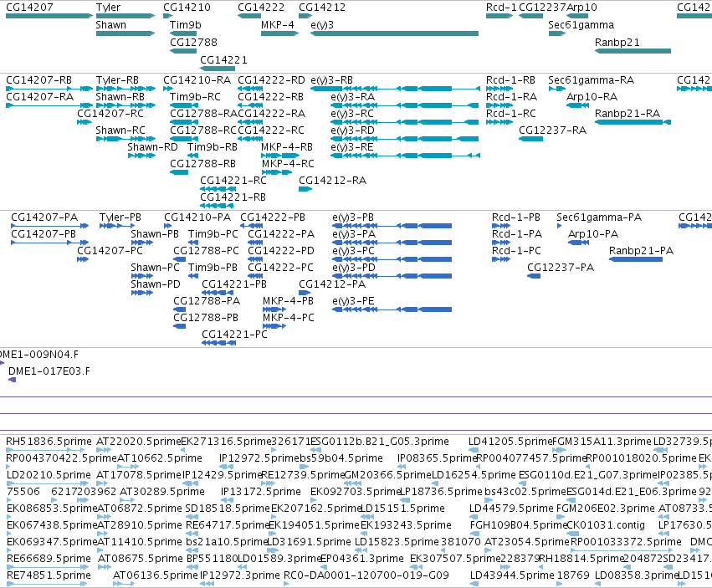This screenshot has height=588, width=712.
Task: Click the CG12788 gene label
Action: click(193, 42)
